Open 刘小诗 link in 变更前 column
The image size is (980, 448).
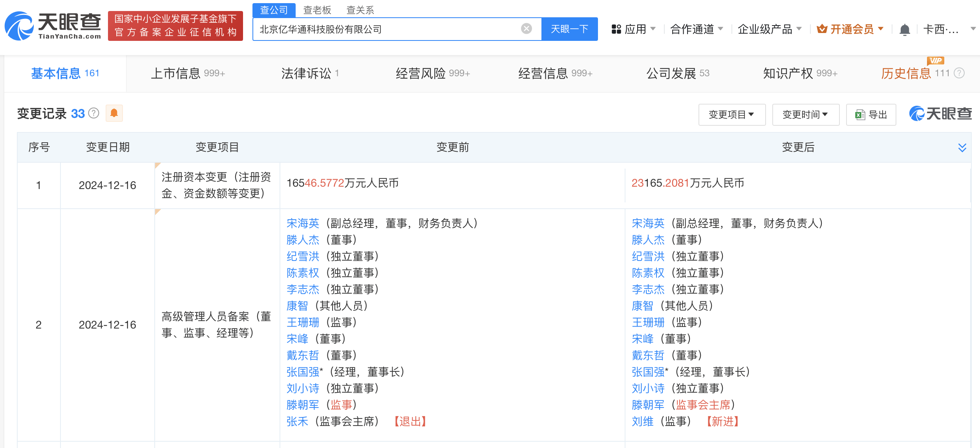(x=303, y=388)
